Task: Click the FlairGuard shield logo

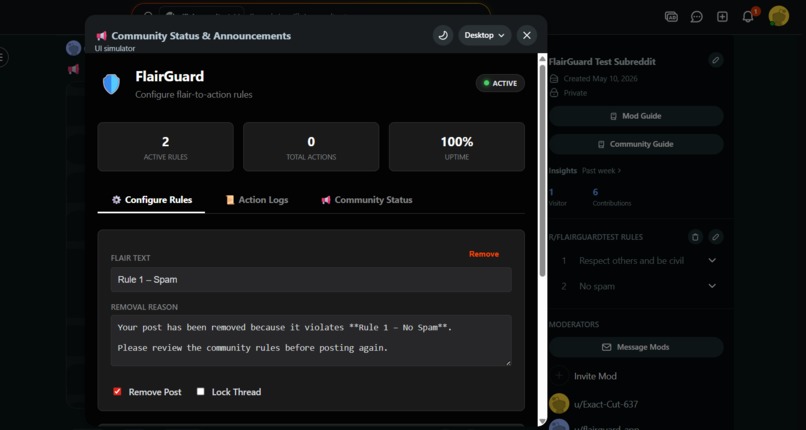Action: (x=112, y=84)
